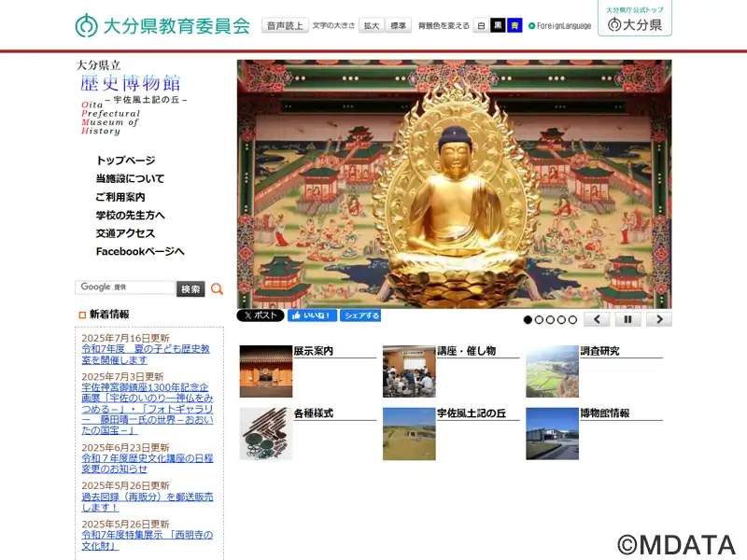Open 講座・催し物 heading link
The width and height of the screenshot is (747, 560).
point(466,351)
